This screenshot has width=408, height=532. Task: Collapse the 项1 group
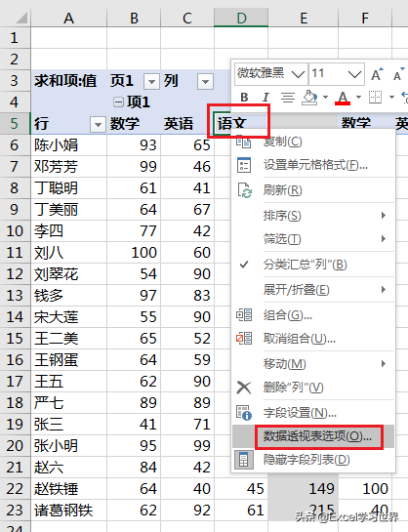tap(118, 102)
